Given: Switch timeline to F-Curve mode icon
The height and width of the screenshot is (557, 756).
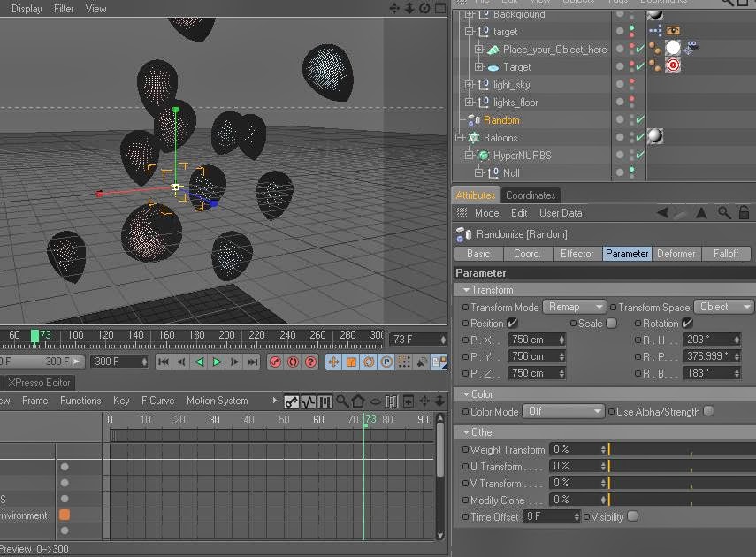Looking at the screenshot, I should [x=308, y=401].
